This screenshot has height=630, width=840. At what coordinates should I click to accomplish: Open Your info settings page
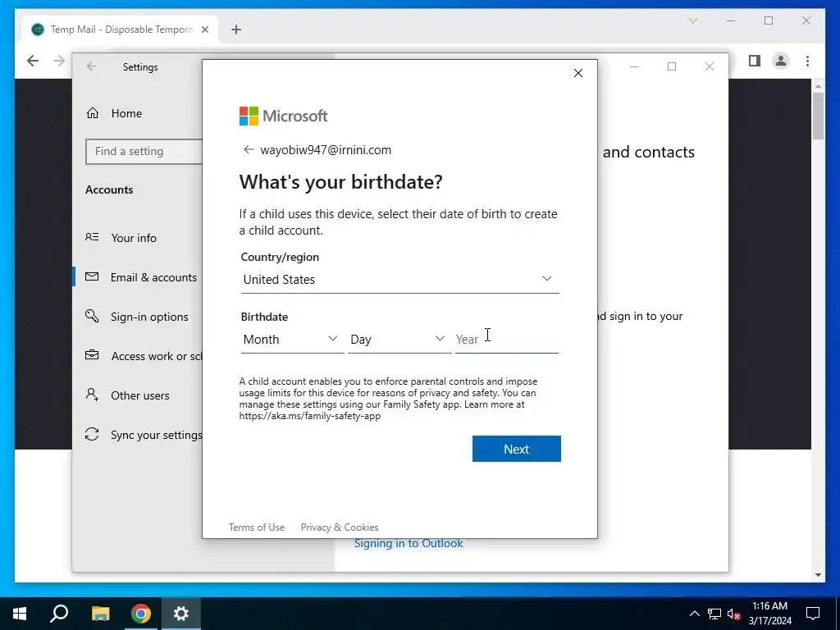(134, 238)
